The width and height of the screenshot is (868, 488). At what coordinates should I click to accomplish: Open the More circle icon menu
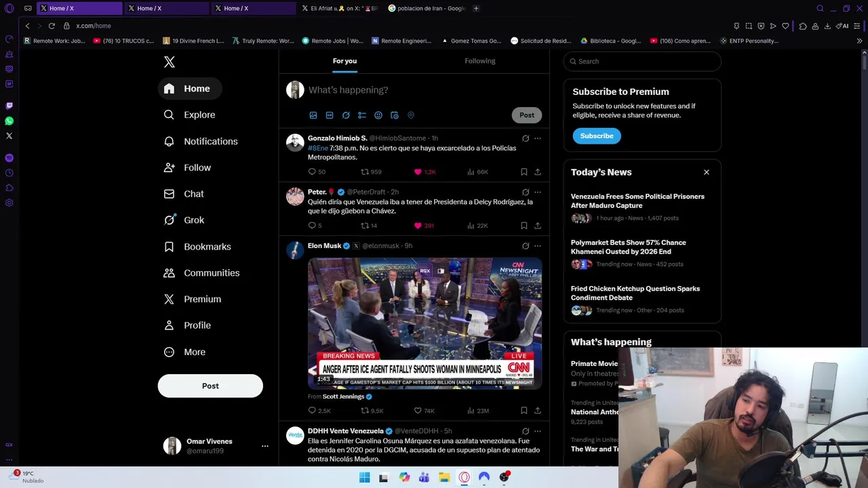click(x=169, y=352)
